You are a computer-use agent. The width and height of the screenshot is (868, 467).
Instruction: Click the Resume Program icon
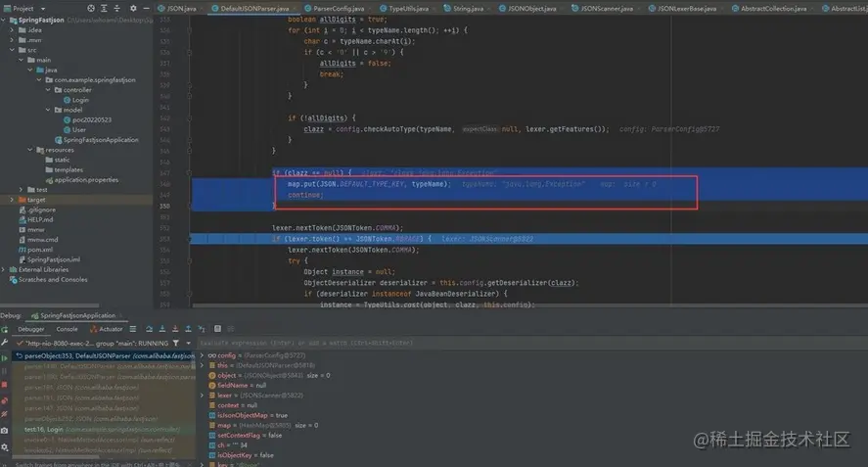tap(5, 358)
